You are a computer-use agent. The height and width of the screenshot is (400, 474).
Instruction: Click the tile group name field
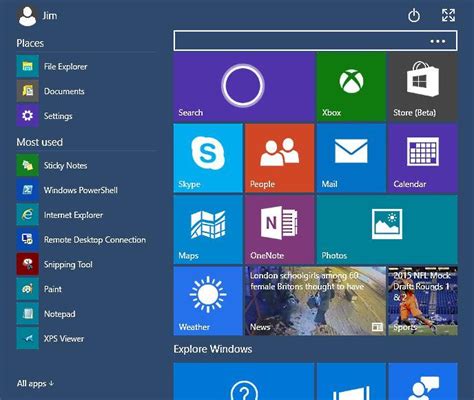point(315,41)
